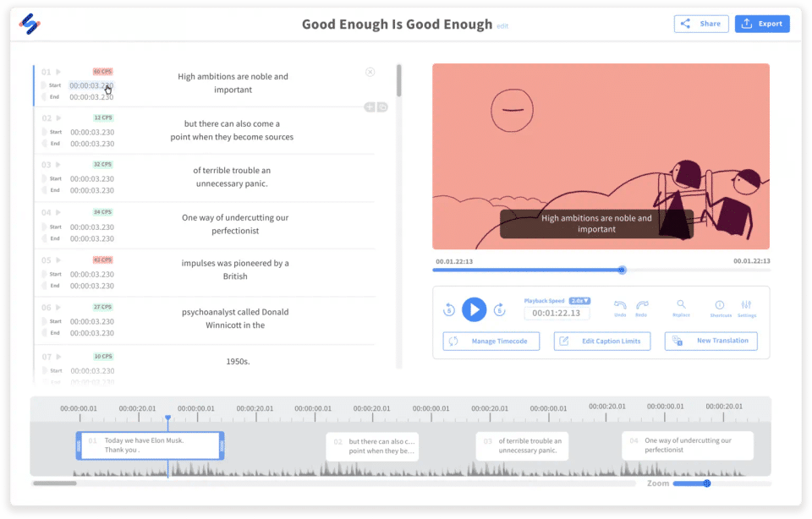The image size is (812, 519).
Task: Play caption 03 using its small play arrow
Action: pos(58,165)
